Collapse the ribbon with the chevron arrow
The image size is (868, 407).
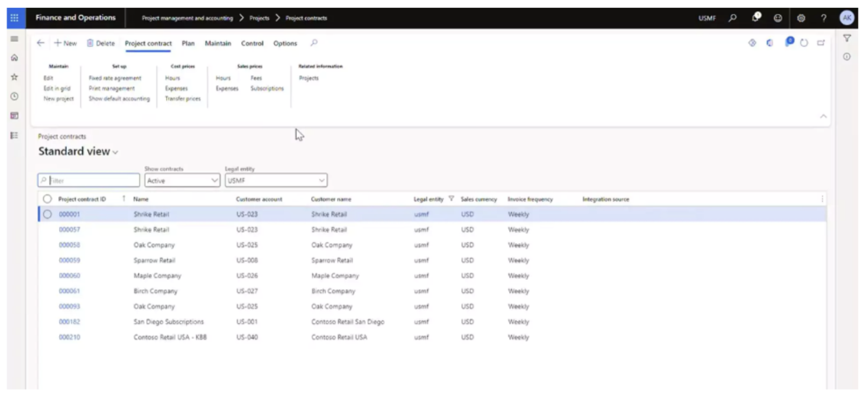(x=823, y=117)
